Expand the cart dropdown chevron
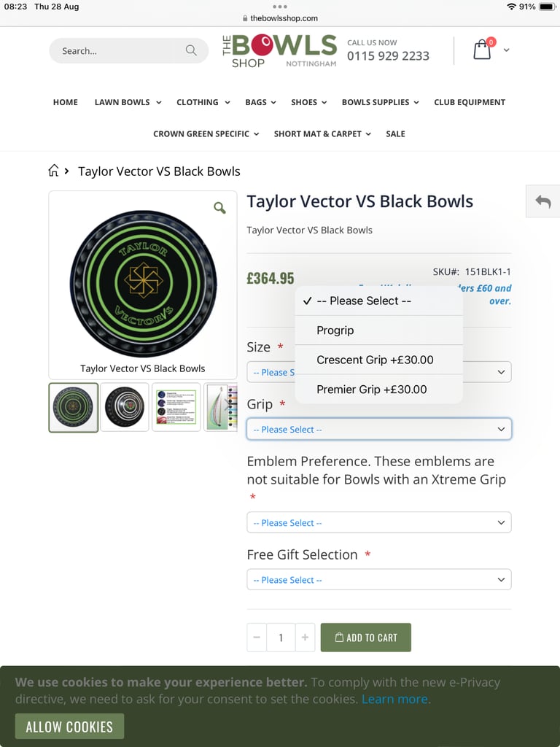560x747 pixels. pyautogui.click(x=506, y=50)
